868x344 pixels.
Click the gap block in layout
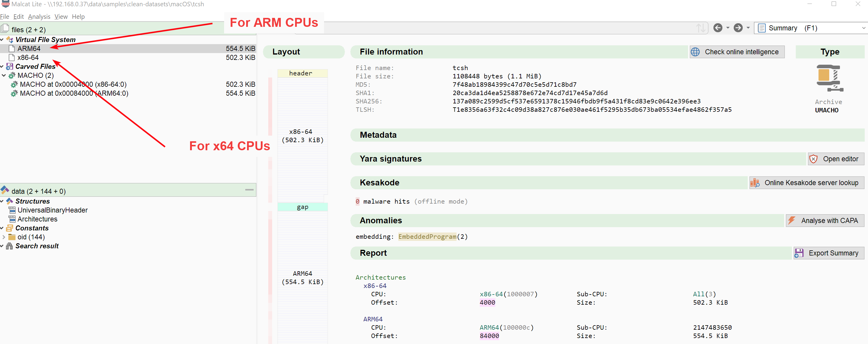302,207
